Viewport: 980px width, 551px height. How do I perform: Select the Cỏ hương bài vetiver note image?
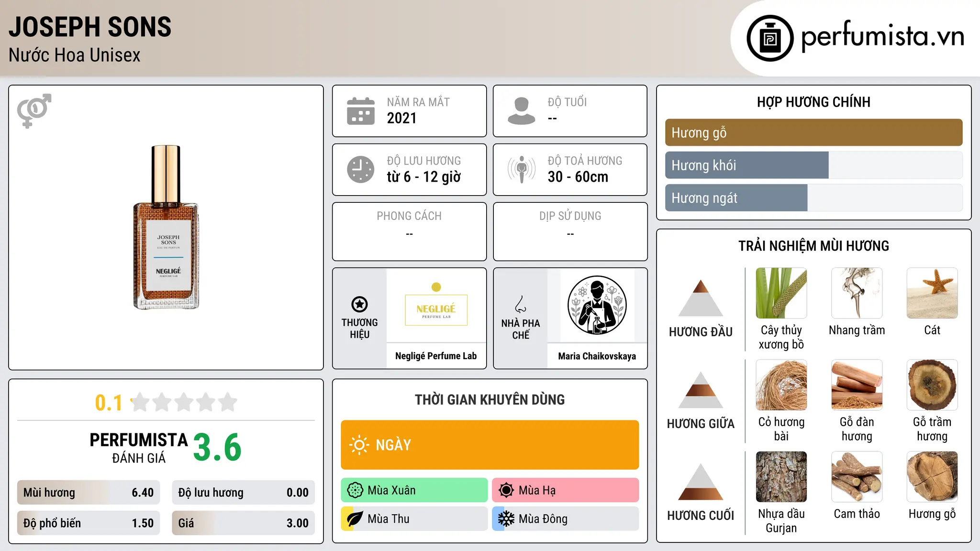(781, 385)
